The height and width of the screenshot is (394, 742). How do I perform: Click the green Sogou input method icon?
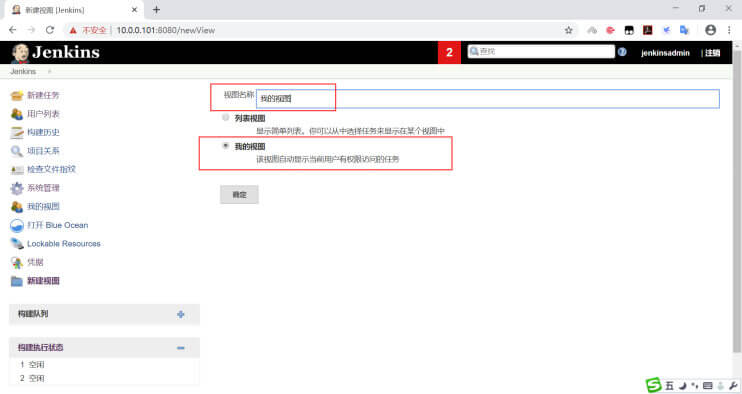click(x=654, y=385)
